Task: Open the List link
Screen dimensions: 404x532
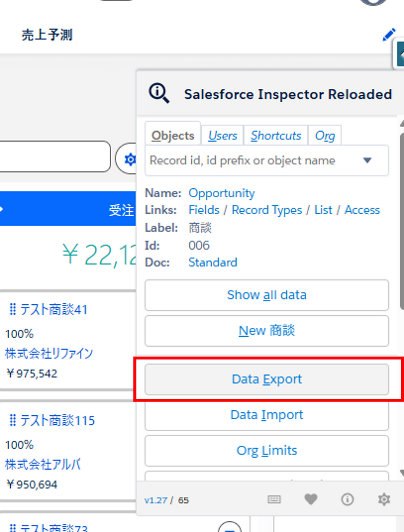Action: pos(323,210)
